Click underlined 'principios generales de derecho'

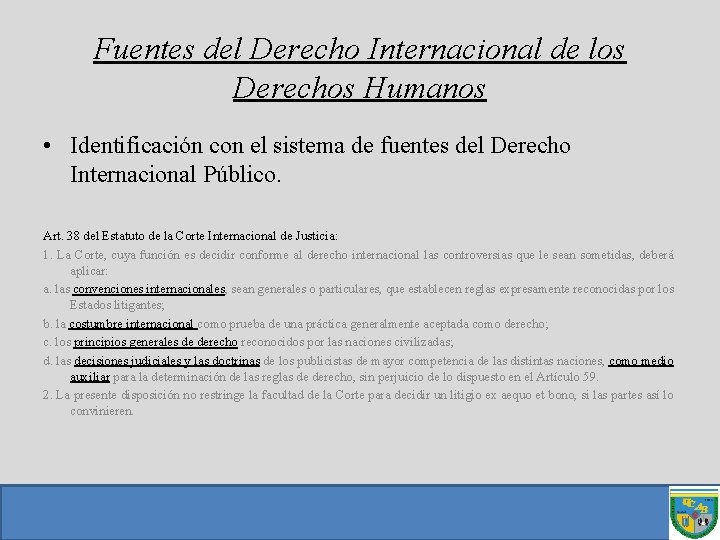tap(155, 342)
